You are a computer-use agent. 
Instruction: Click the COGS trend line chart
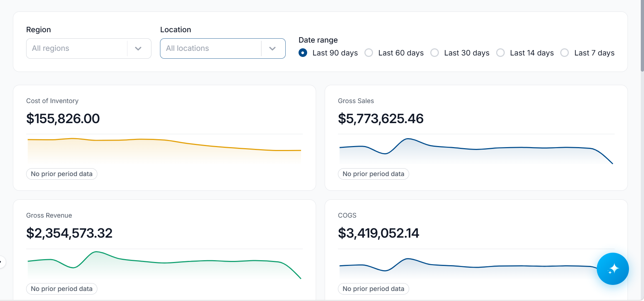click(x=476, y=265)
